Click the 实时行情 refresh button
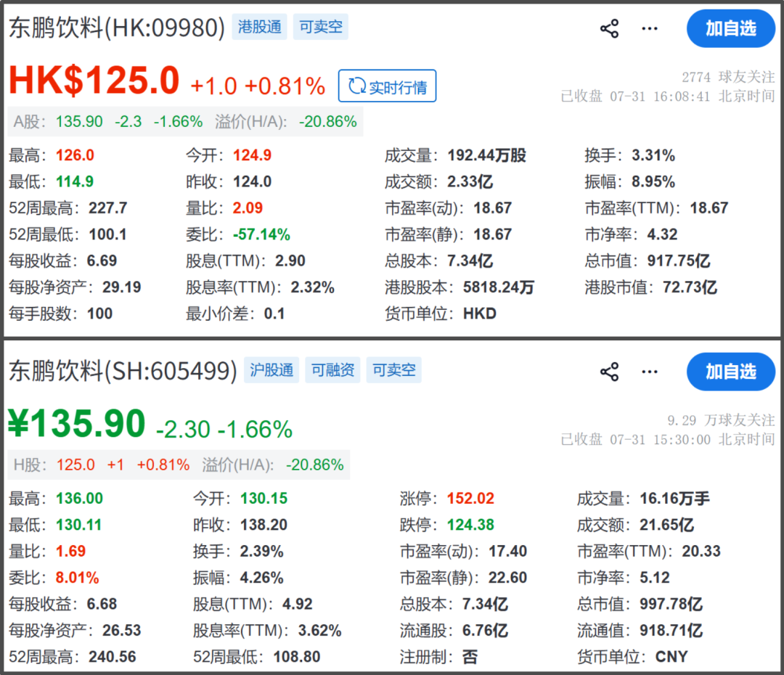This screenshot has width=784, height=675. pyautogui.click(x=387, y=86)
